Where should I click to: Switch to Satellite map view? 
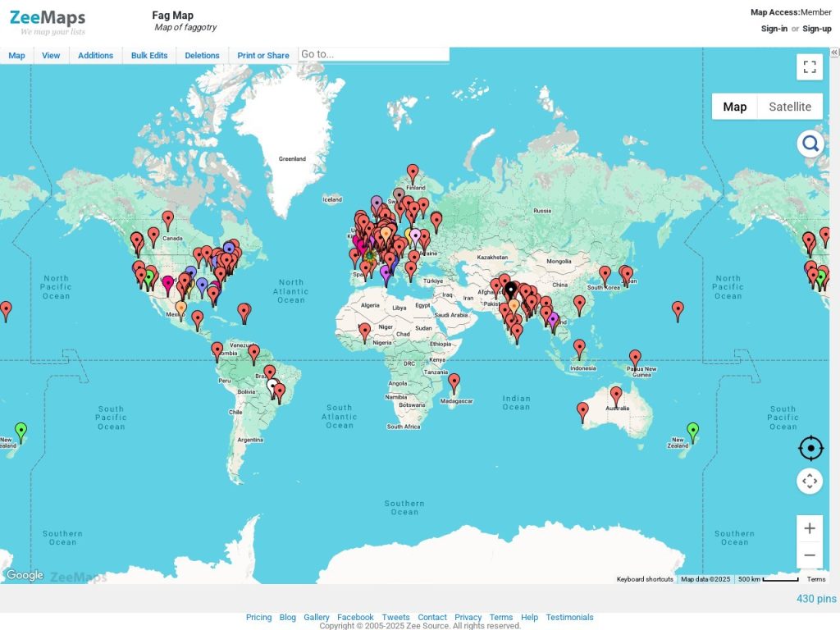point(789,107)
